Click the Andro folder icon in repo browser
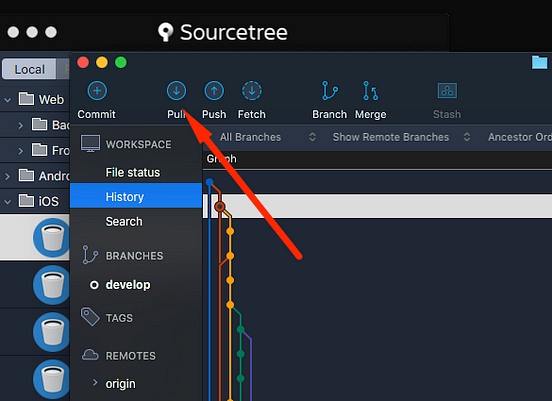Screen dimensions: 552x401 pyautogui.click(x=26, y=175)
